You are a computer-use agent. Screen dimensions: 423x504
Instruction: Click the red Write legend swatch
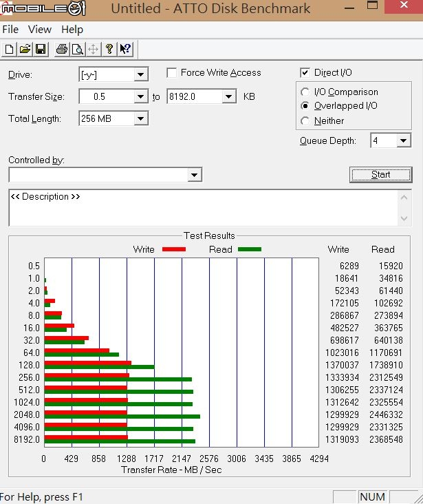tap(174, 249)
